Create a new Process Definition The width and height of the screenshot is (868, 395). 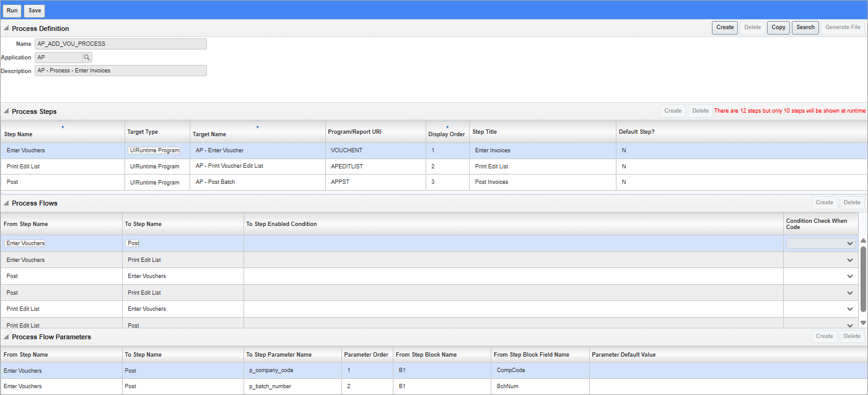(724, 27)
